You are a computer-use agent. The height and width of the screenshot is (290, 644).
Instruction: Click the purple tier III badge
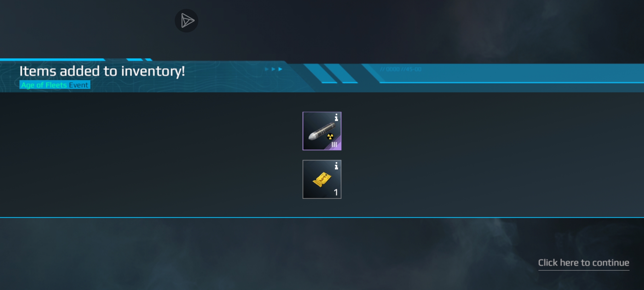(334, 144)
